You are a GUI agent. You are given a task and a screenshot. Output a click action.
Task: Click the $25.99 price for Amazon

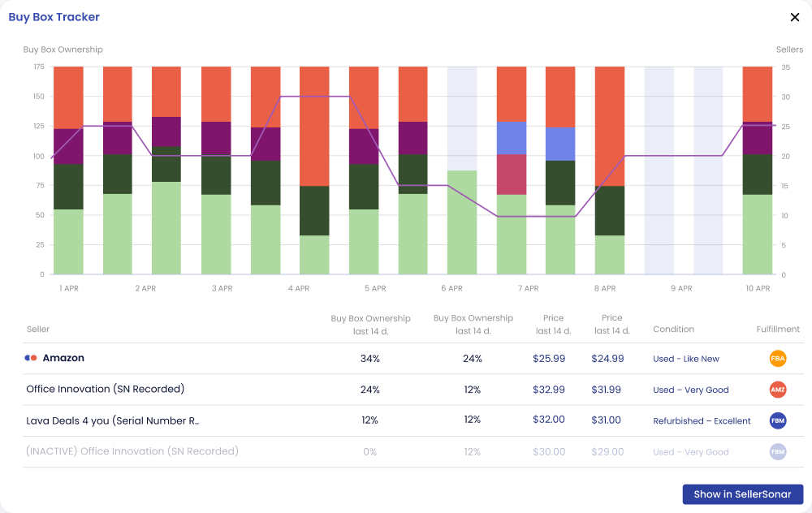(549, 358)
